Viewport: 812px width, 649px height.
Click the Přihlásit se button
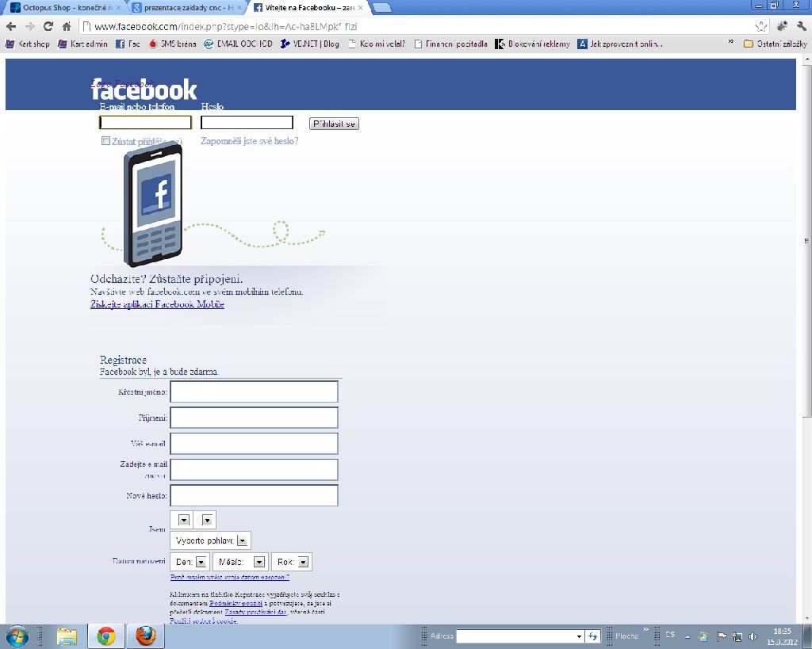[334, 124]
